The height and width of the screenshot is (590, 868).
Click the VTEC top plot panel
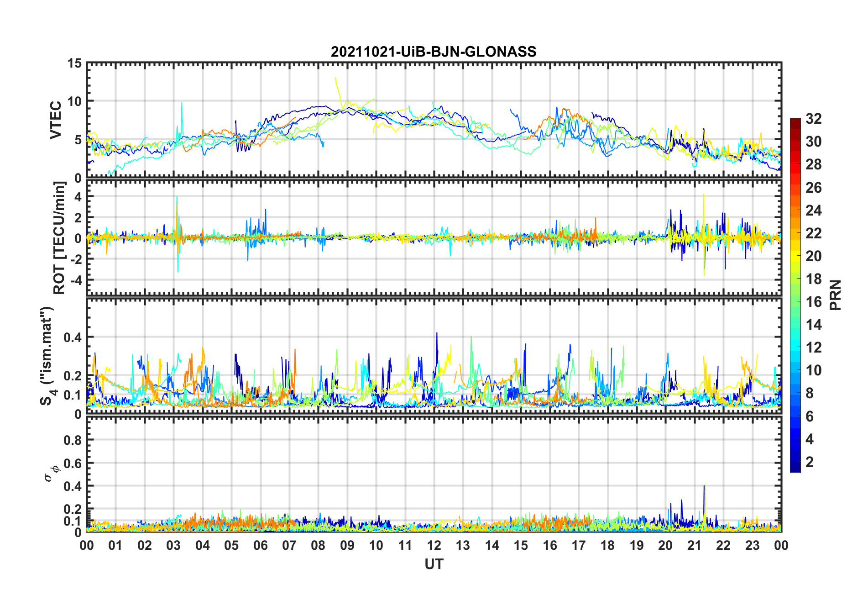[x=434, y=120]
